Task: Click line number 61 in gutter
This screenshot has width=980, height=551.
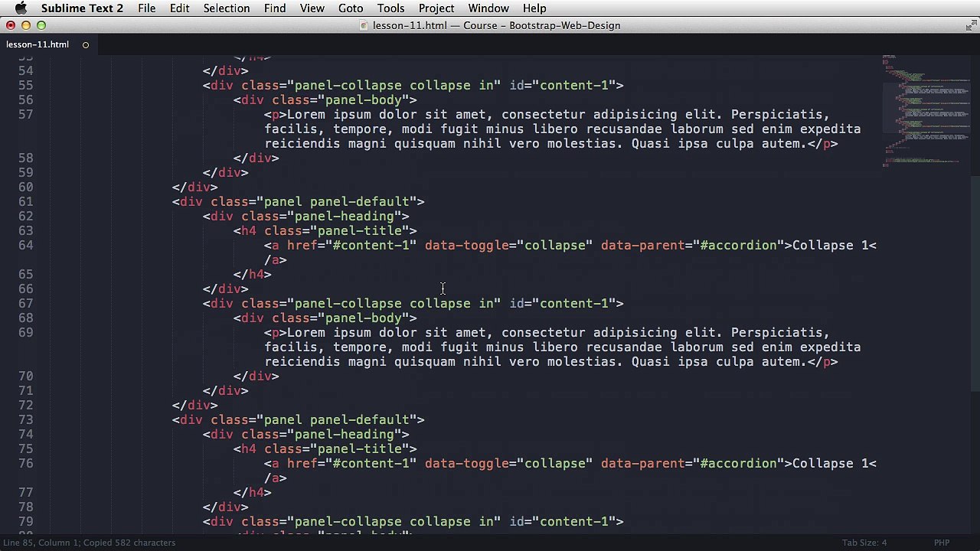Action: (25, 202)
